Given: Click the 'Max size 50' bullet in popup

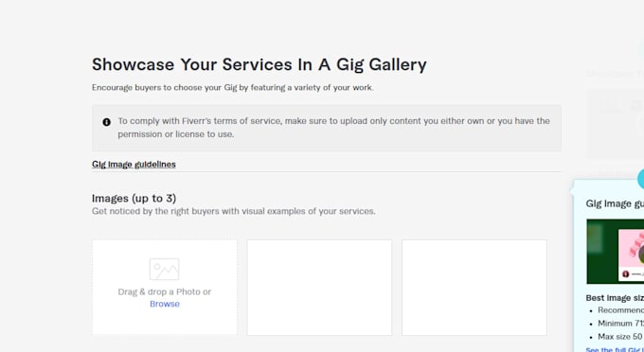Looking at the screenshot, I should pos(620,337).
